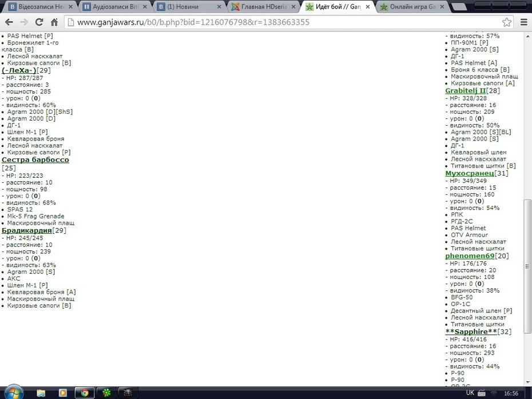Click text "Кевларовая броня [A]"
532x399 pixels.
pos(41,292)
